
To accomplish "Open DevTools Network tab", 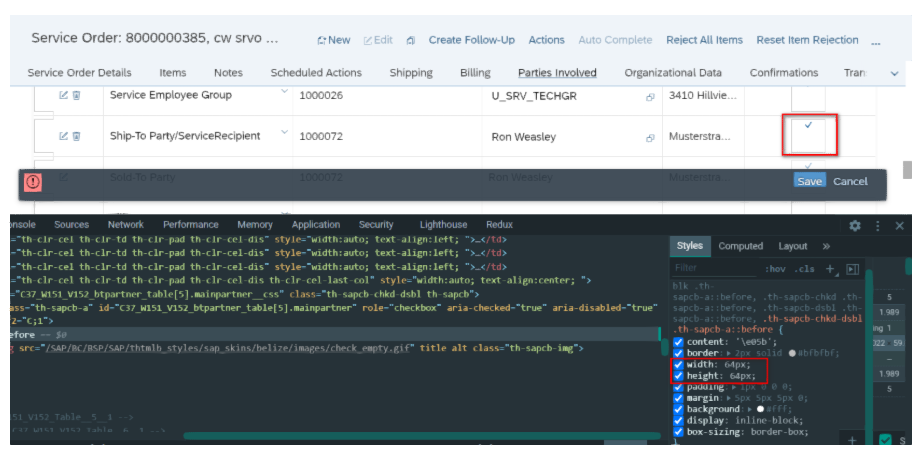I will pyautogui.click(x=125, y=225).
